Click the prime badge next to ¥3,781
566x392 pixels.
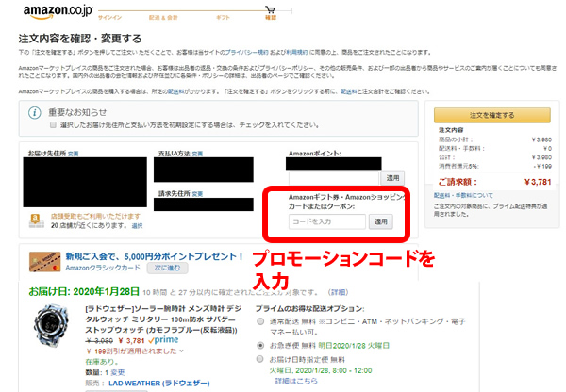(x=163, y=340)
